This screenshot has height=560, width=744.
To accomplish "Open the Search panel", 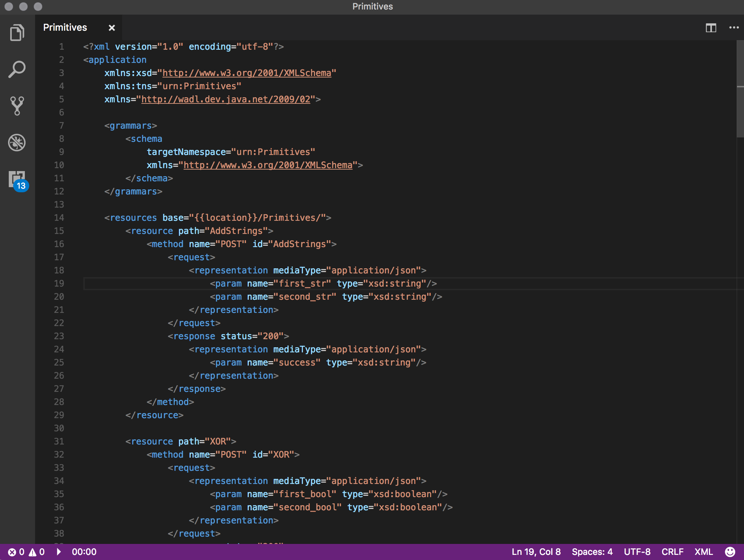I will (17, 69).
